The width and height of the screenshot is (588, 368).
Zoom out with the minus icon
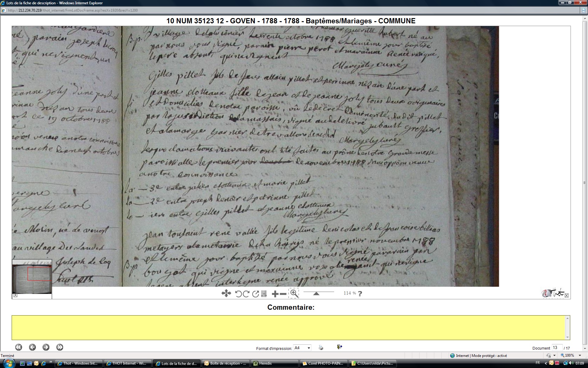[283, 294]
